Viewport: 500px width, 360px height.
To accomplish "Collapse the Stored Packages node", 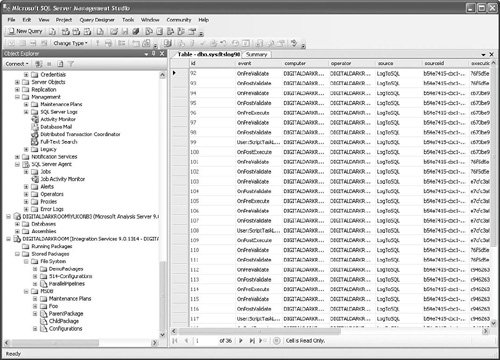I will pyautogui.click(x=17, y=254).
